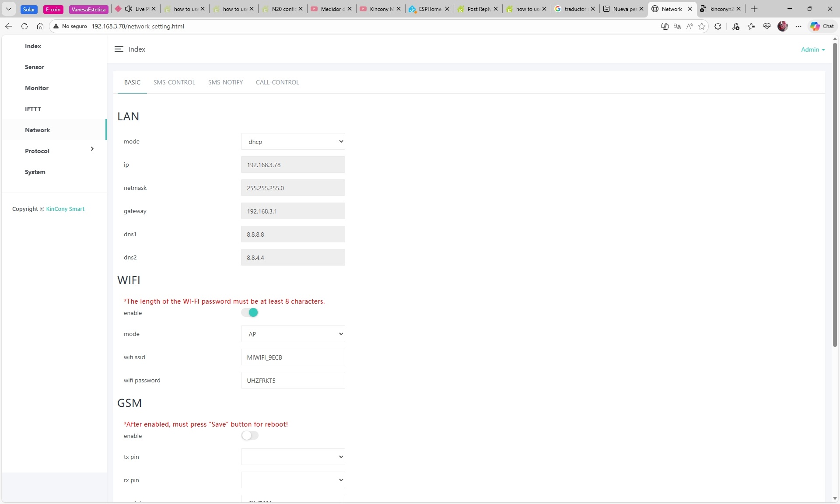This screenshot has width=840, height=504.
Task: Enable the GSM toggle switch
Action: [x=250, y=435]
